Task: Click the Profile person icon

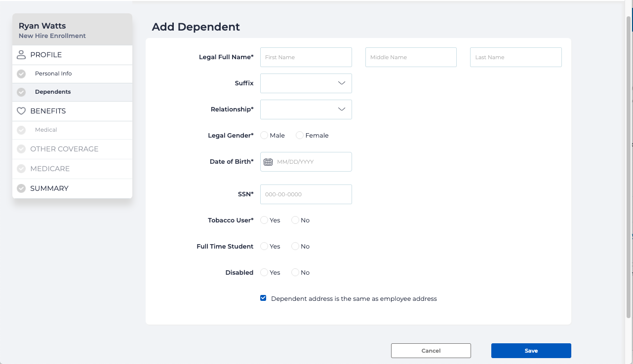Action: (x=21, y=54)
